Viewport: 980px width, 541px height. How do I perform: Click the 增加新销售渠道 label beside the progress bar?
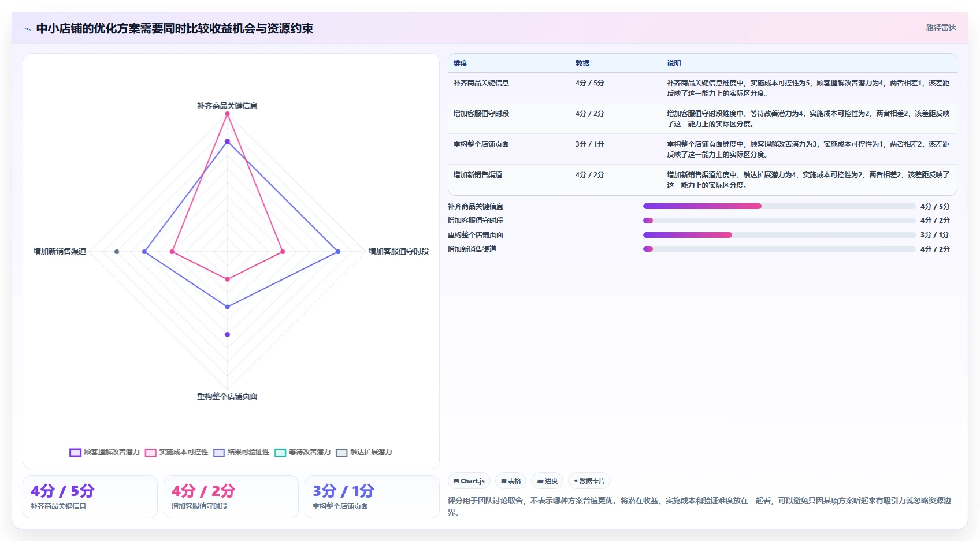coord(472,249)
